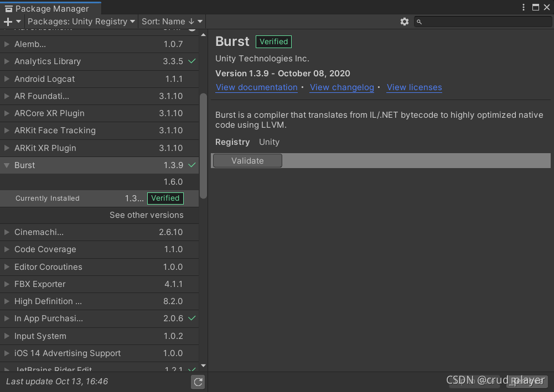Click the Package Manager tab icon
This screenshot has width=554, height=392.
8,8
